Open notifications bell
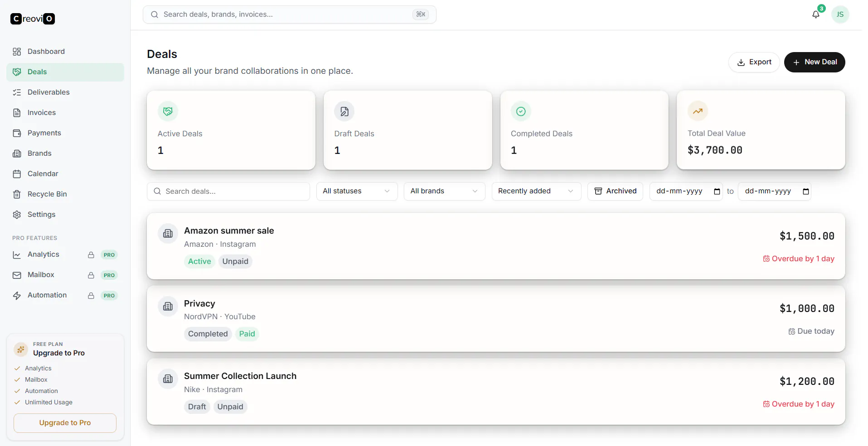This screenshot has height=446, width=868. pos(816,14)
